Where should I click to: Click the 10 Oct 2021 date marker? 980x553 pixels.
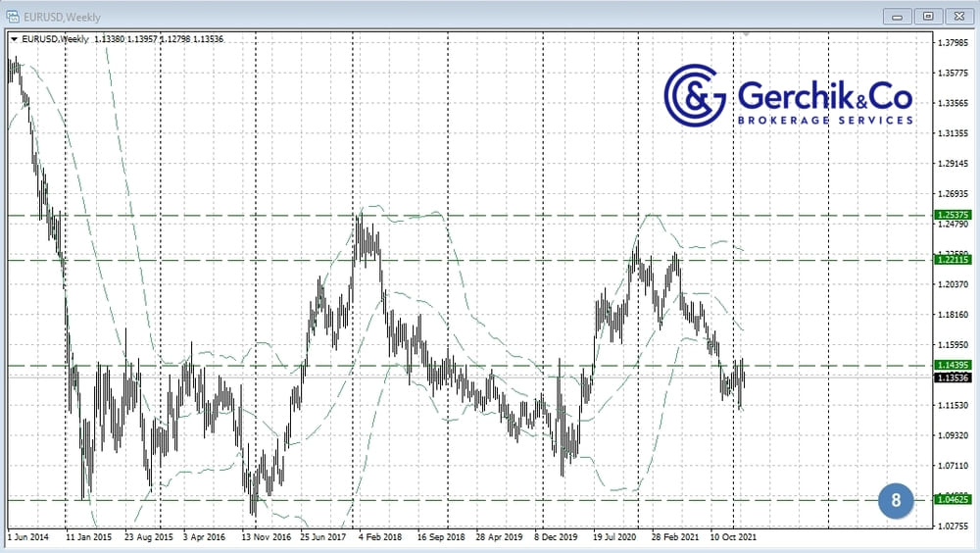tap(732, 537)
